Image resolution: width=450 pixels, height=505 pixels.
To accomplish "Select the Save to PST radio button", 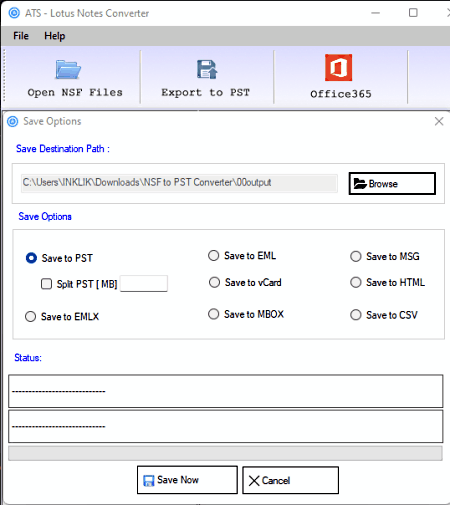I will 31,258.
